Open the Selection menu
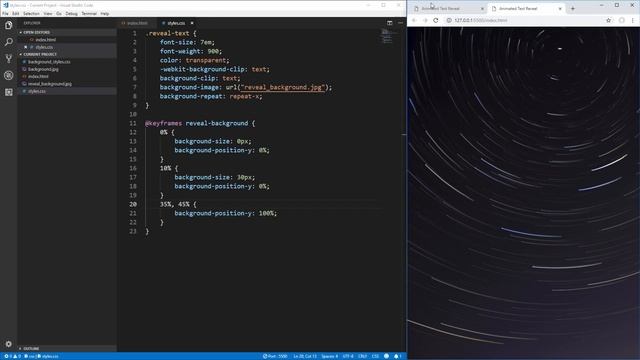The width and height of the screenshot is (640, 360). coord(31,13)
